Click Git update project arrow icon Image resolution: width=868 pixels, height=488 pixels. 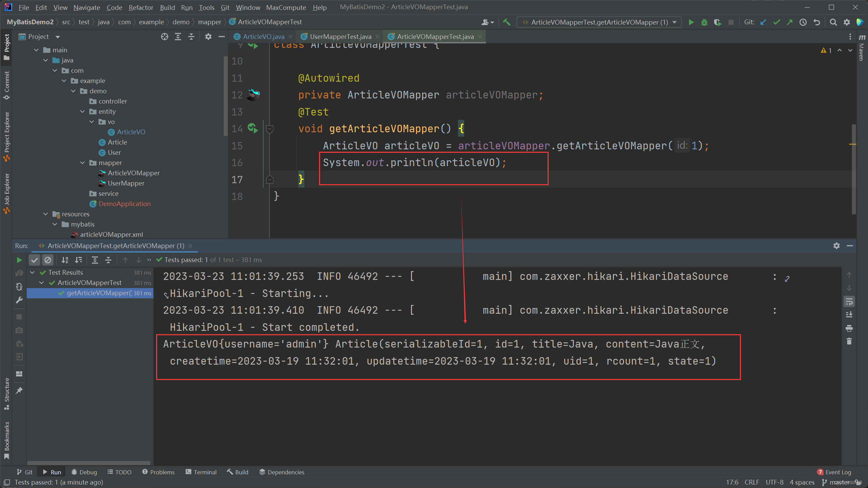tap(763, 22)
